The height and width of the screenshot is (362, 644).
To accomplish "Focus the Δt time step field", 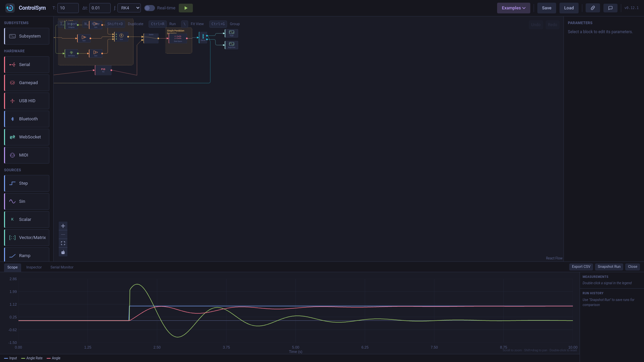I will tap(100, 8).
